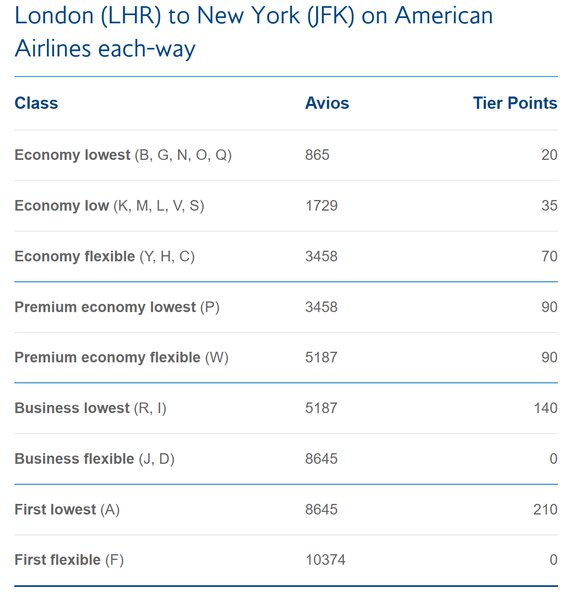Select First flexible (F) row

point(286,560)
